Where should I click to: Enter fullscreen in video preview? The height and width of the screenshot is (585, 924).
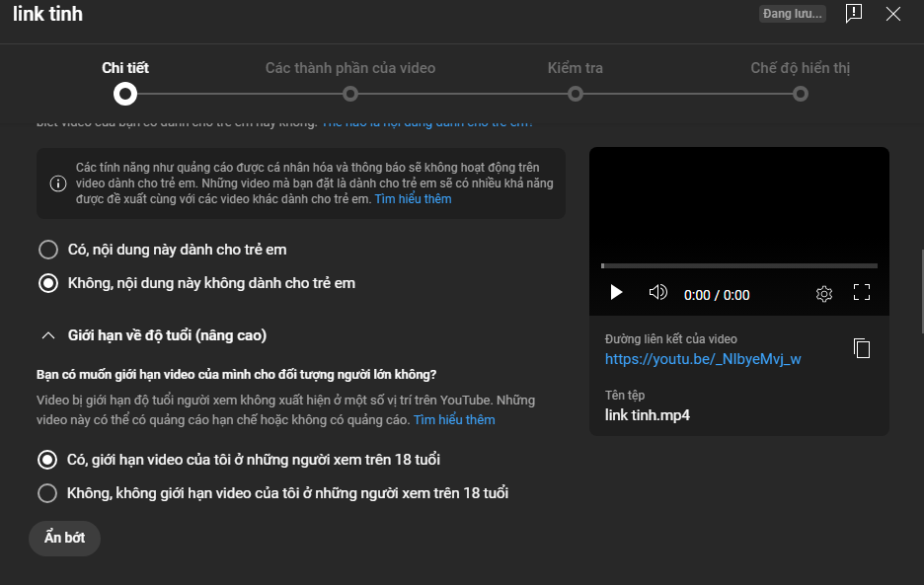point(861,293)
